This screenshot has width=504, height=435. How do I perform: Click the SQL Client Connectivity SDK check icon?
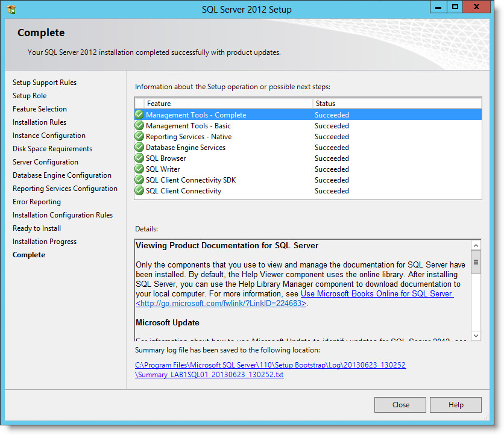click(139, 180)
